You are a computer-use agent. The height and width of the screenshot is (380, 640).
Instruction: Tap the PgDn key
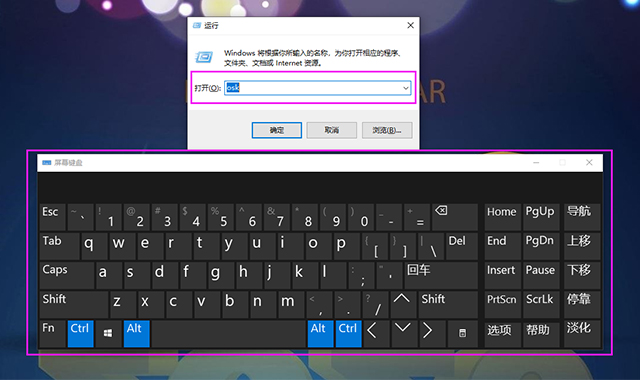pyautogui.click(x=541, y=246)
